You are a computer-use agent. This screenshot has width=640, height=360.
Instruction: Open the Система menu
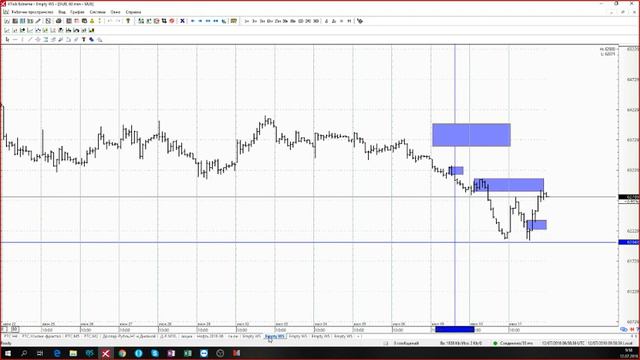98,12
